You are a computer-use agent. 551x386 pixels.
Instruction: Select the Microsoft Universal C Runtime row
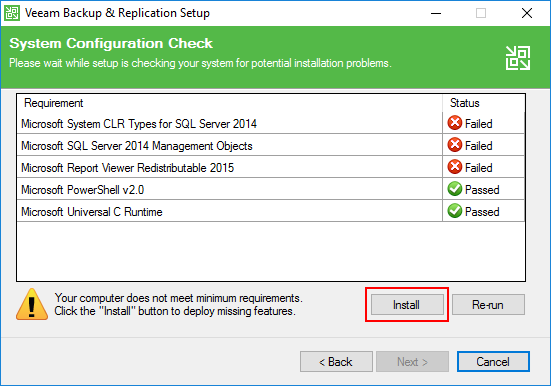(271, 211)
